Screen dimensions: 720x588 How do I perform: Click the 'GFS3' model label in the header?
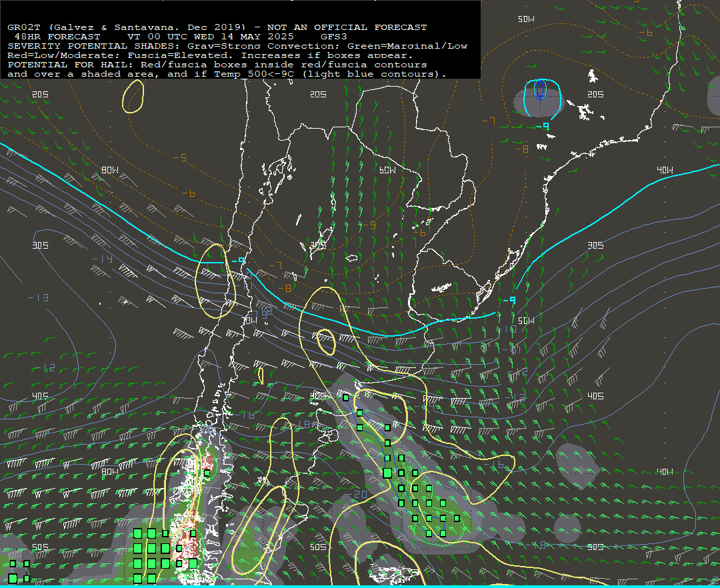pyautogui.click(x=334, y=37)
